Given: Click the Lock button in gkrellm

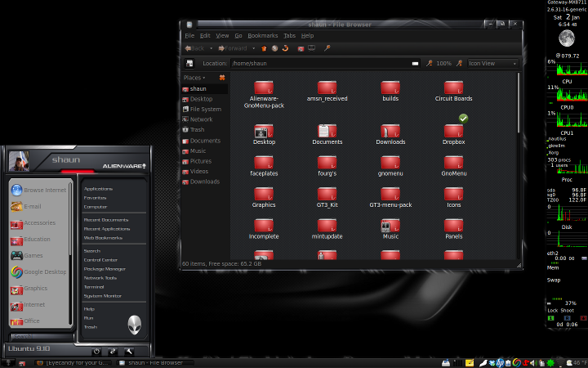Looking at the screenshot, I should (552, 311).
